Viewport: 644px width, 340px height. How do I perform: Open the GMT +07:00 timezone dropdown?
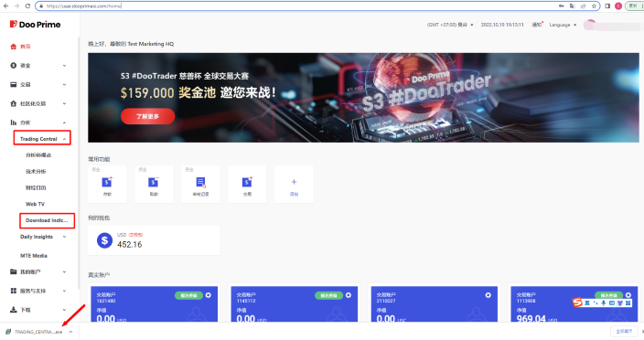(x=450, y=25)
